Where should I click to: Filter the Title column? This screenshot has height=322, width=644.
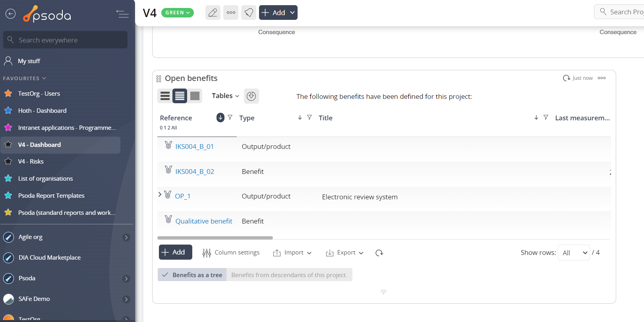pyautogui.click(x=546, y=118)
